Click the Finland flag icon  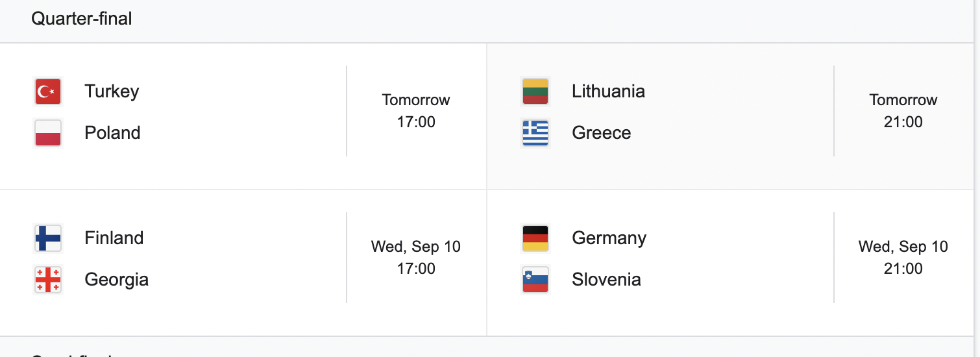[x=48, y=238]
